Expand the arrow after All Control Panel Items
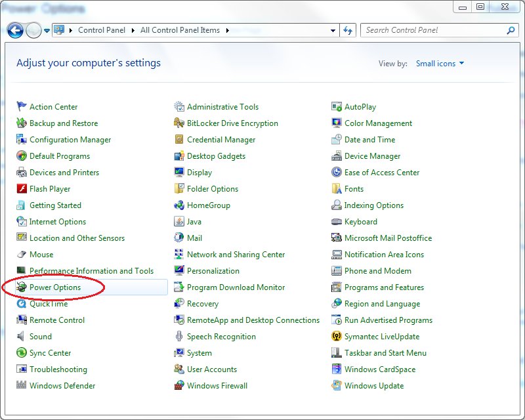This screenshot has width=525, height=420. 228,30
